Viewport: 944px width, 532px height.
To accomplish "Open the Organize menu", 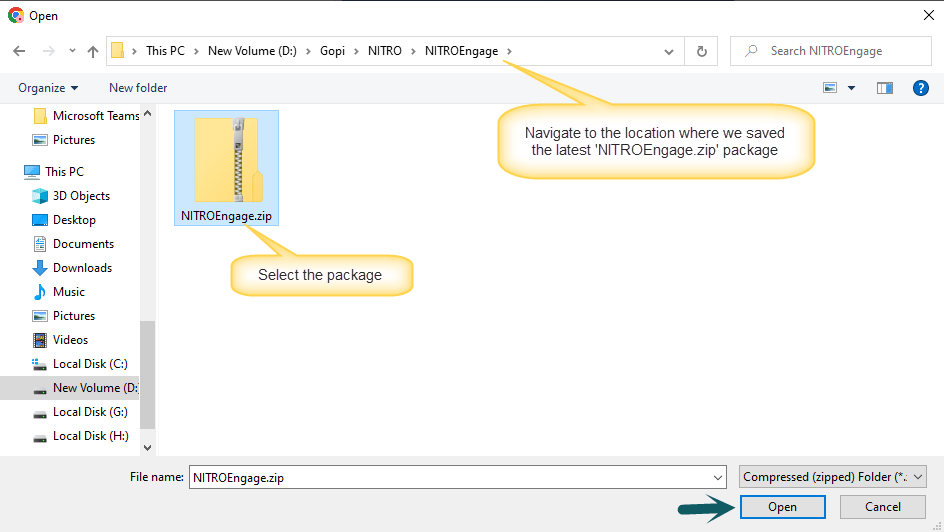I will 48,88.
